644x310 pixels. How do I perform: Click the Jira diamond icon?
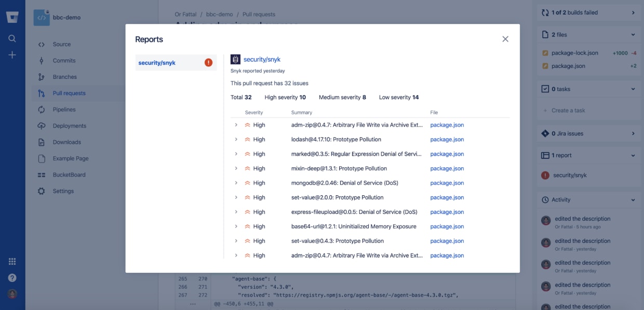tap(545, 133)
